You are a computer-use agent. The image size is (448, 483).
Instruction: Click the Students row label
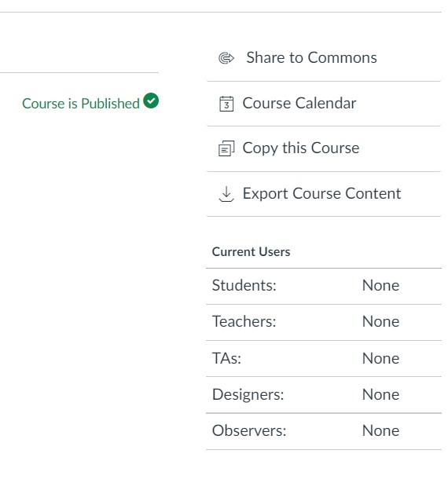[244, 285]
